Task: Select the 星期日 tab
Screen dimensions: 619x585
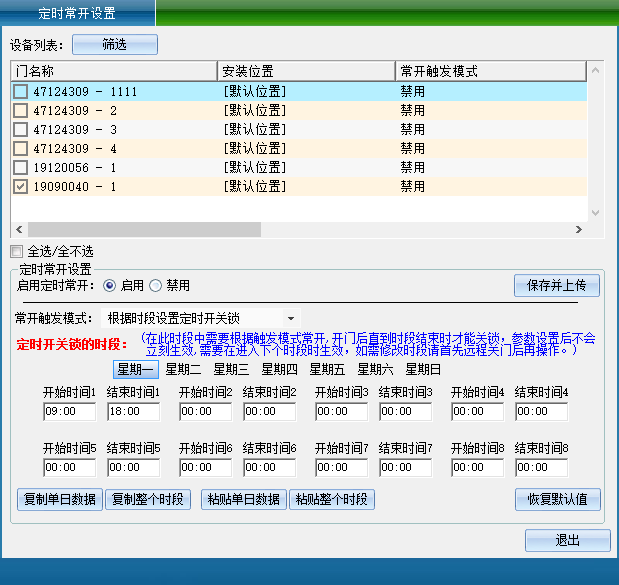Action: pyautogui.click(x=423, y=369)
